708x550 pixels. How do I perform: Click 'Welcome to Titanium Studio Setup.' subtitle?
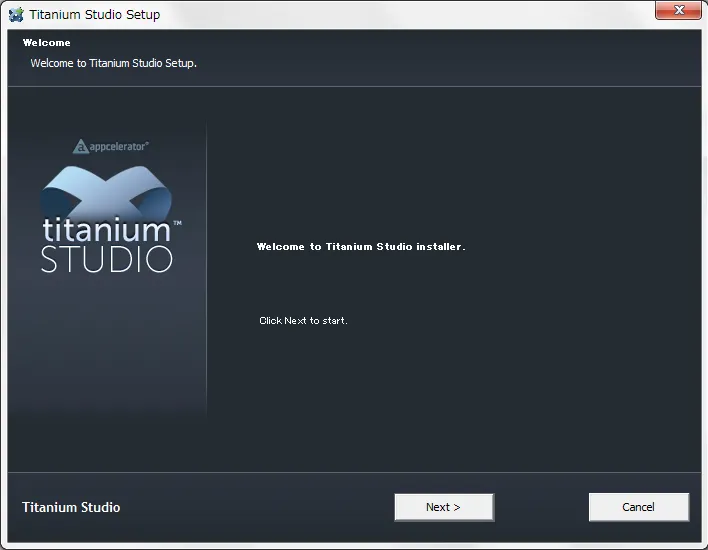tap(113, 63)
